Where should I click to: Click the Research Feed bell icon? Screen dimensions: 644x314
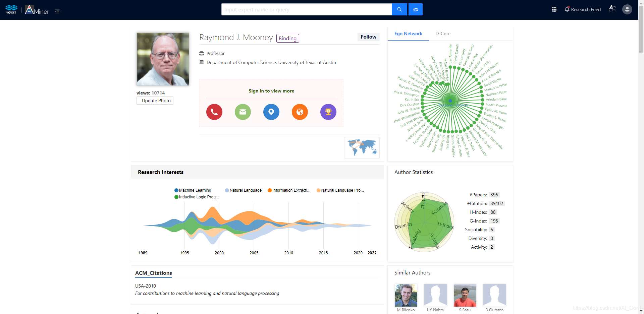tap(567, 9)
